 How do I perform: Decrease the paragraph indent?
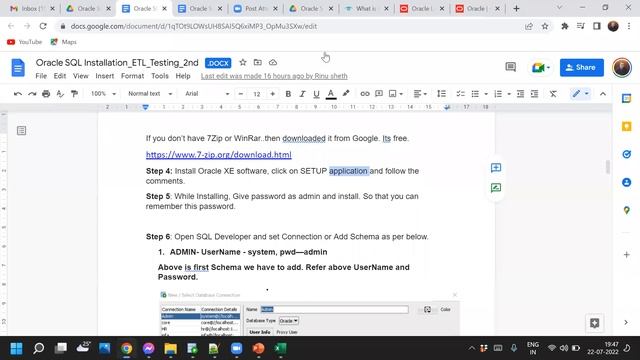tap(520, 94)
